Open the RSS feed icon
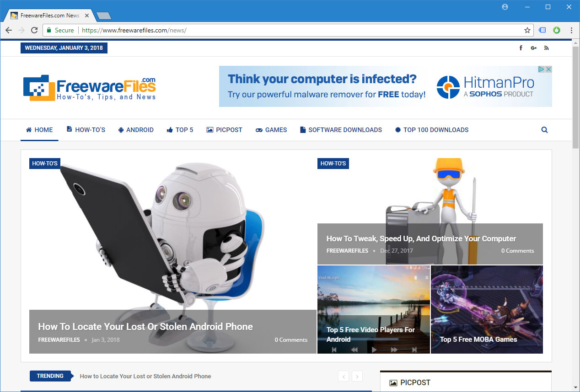The height and width of the screenshot is (392, 580). tap(546, 48)
